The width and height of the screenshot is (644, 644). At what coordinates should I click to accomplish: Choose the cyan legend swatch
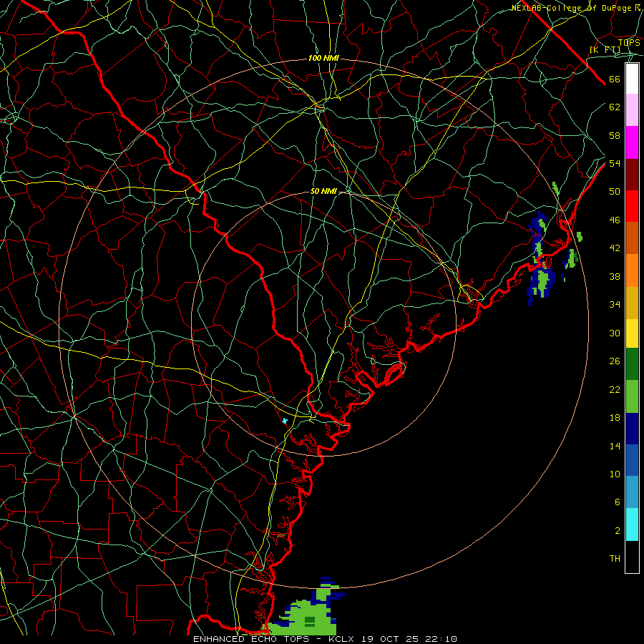click(632, 525)
